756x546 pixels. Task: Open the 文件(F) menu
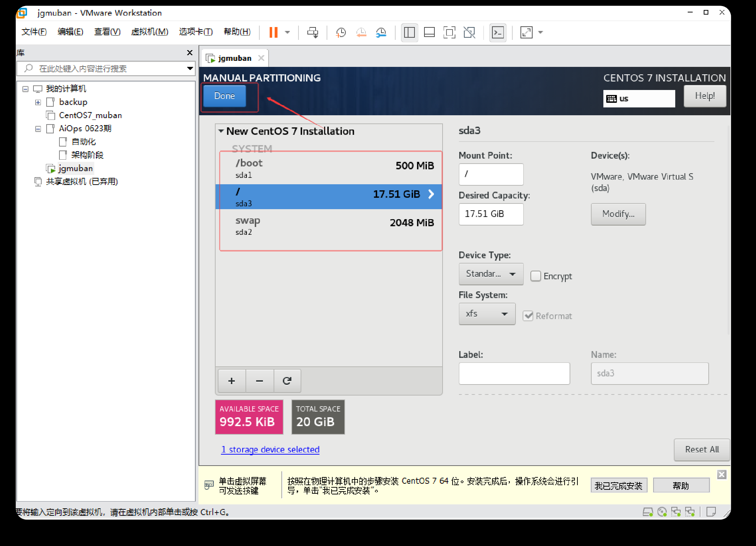(34, 32)
